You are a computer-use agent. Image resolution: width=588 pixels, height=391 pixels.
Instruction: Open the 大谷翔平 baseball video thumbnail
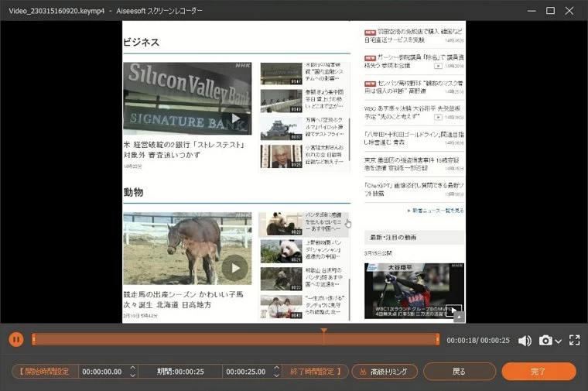pos(415,291)
